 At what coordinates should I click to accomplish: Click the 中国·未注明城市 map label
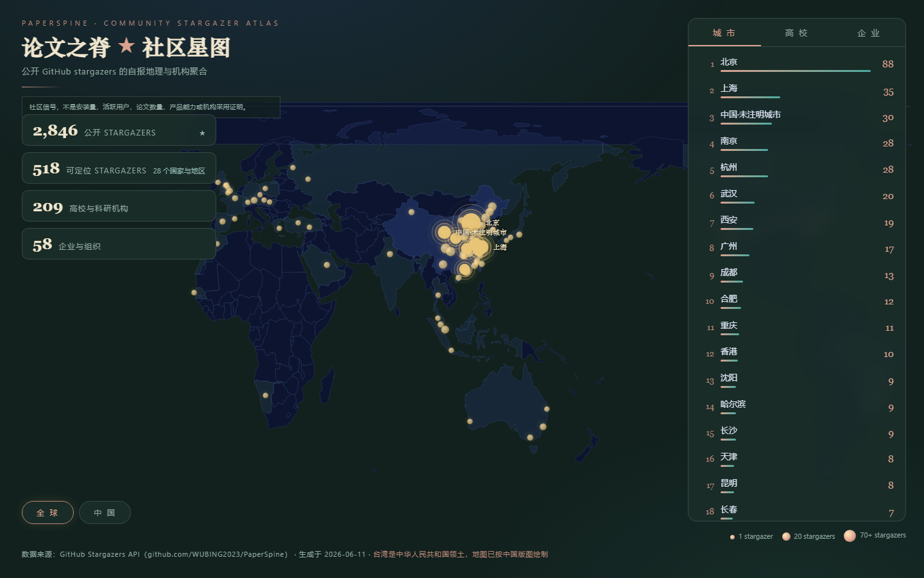[x=481, y=232]
